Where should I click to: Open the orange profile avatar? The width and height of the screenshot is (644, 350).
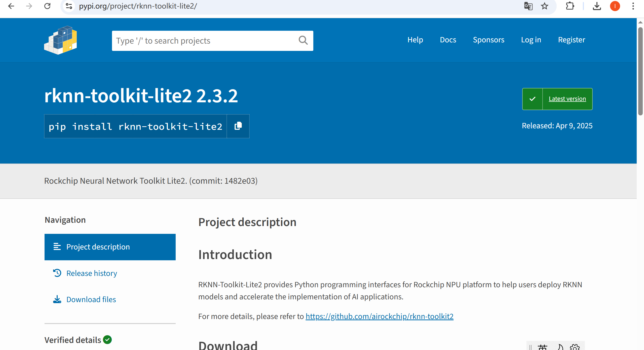tap(615, 6)
